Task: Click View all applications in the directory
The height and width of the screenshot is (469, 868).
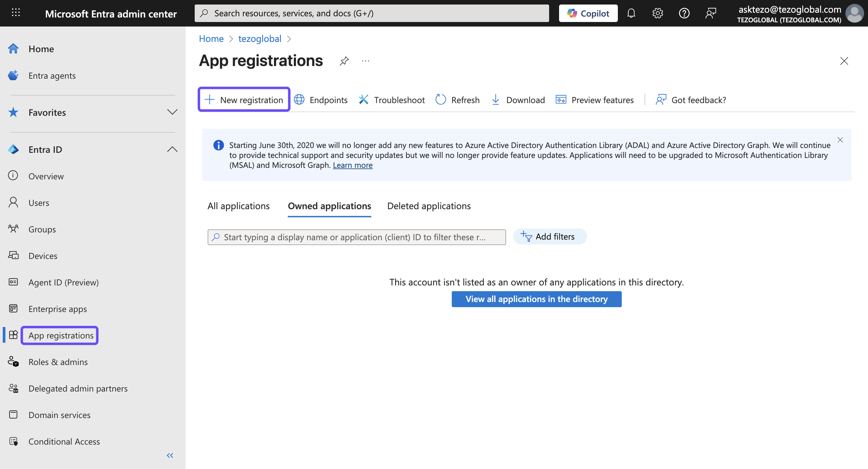Action: [536, 299]
